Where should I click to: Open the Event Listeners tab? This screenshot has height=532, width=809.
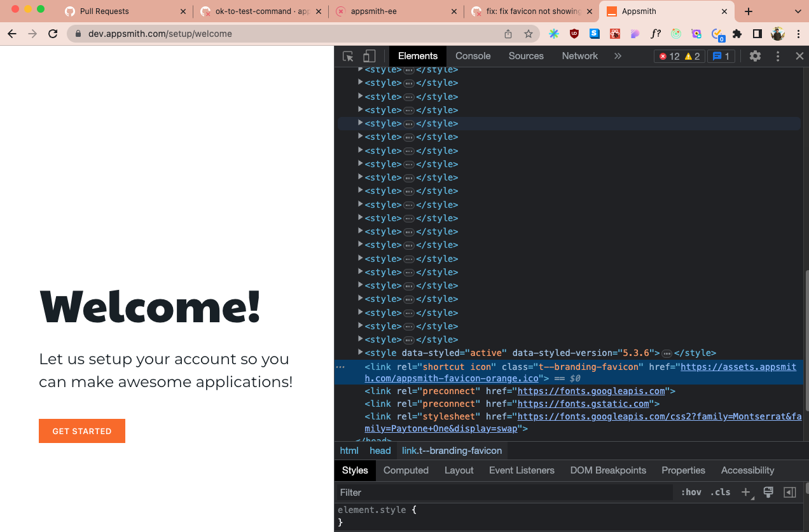[x=522, y=470]
